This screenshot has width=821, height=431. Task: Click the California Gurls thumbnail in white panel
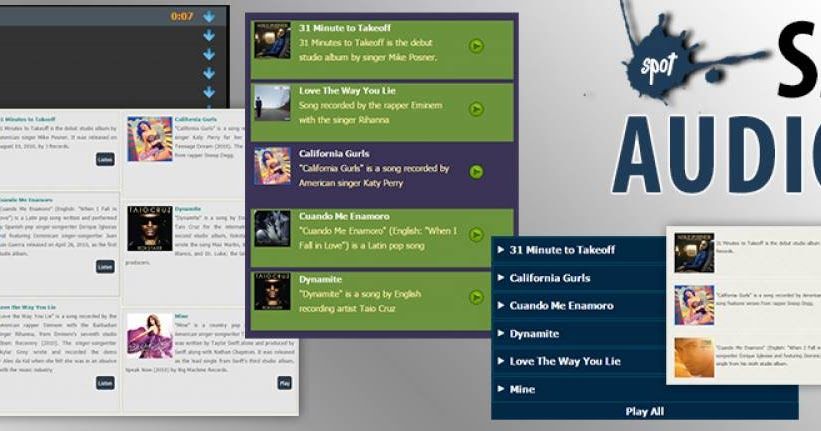(x=694, y=305)
